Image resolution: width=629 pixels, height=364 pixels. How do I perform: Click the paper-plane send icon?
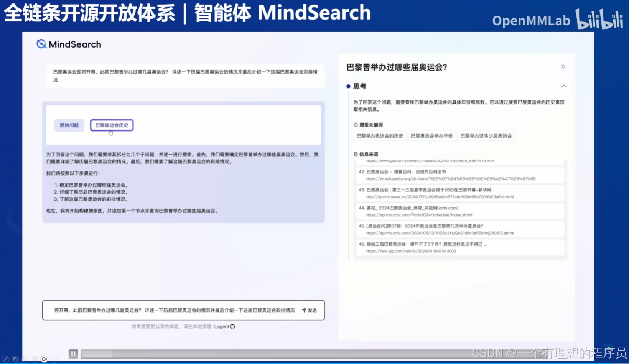[x=303, y=310]
